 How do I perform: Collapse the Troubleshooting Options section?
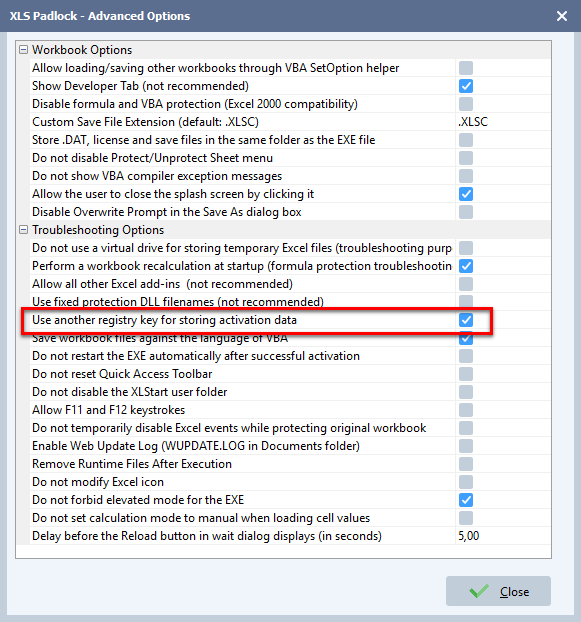coord(24,230)
